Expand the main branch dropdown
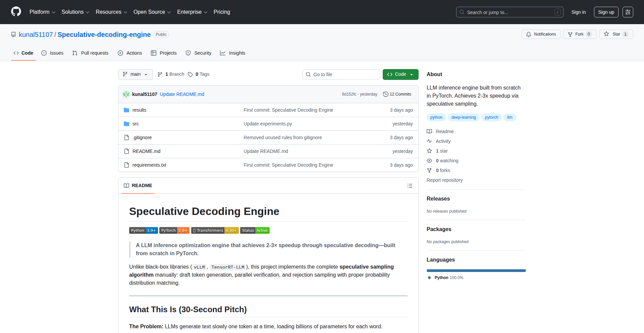 coord(135,74)
